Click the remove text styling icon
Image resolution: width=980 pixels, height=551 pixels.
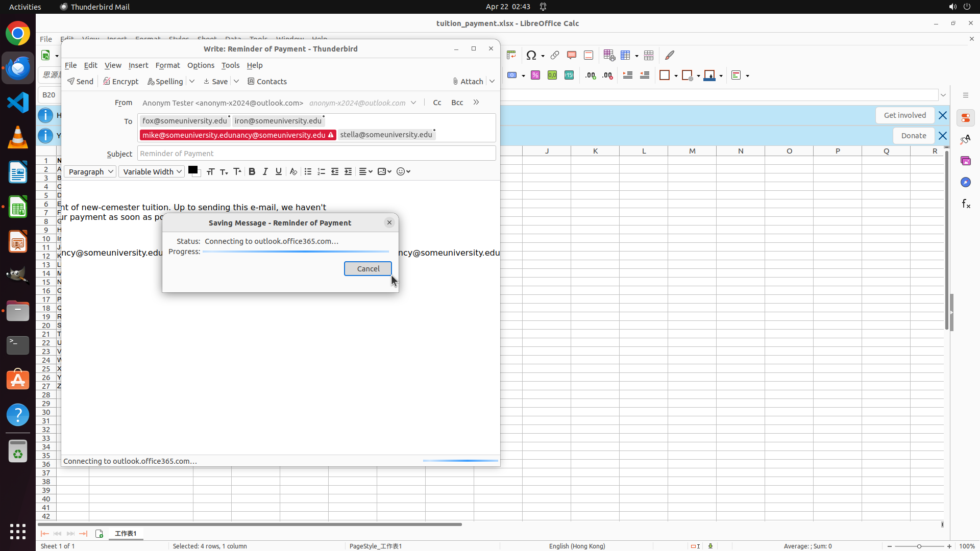pos(293,172)
